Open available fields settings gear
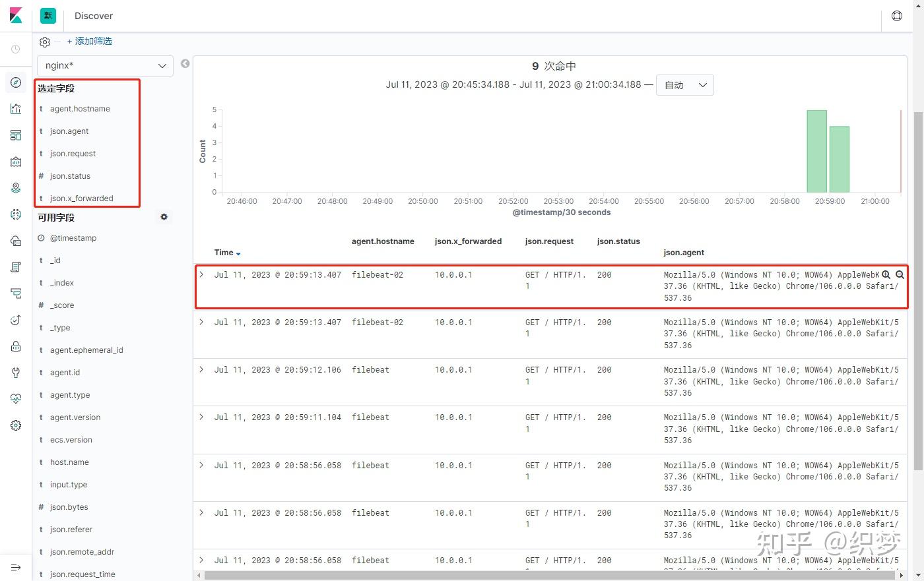The height and width of the screenshot is (581, 924). (x=164, y=217)
